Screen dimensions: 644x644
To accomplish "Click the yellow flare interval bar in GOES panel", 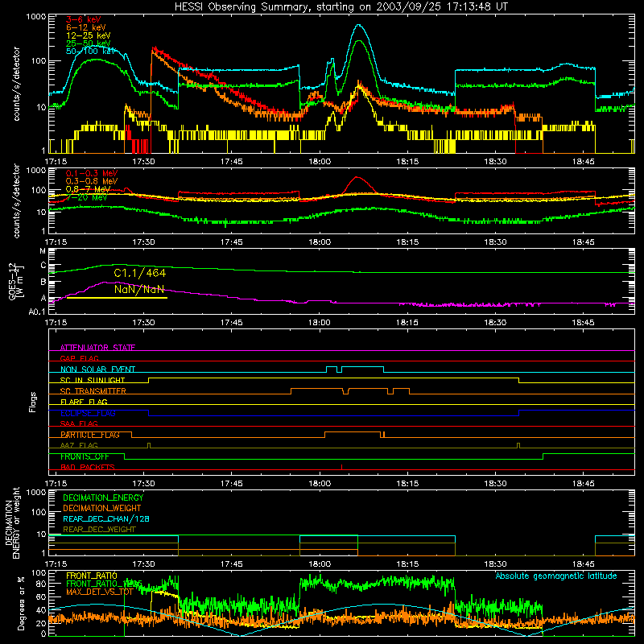I will click(117, 298).
